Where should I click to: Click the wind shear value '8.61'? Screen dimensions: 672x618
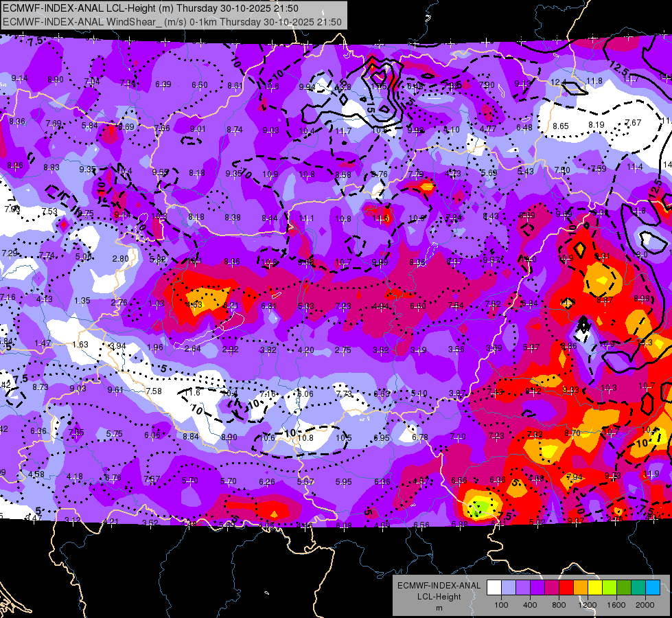235,86
